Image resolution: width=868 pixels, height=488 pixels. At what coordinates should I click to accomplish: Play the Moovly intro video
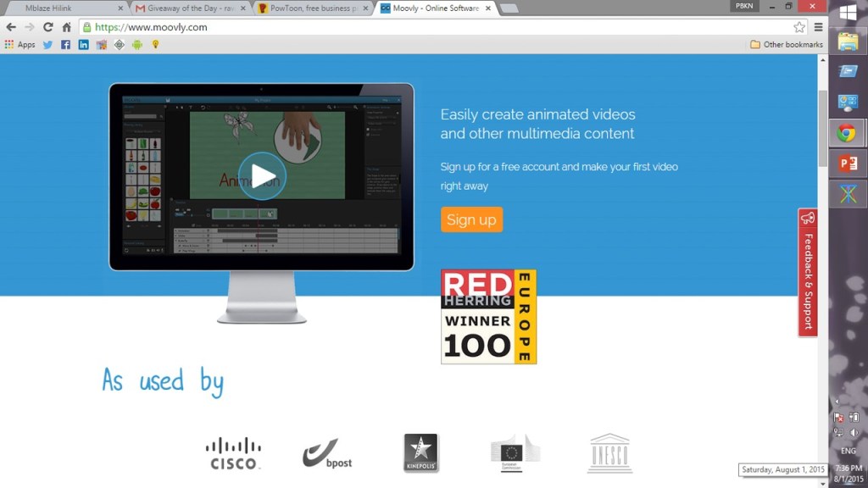[262, 176]
